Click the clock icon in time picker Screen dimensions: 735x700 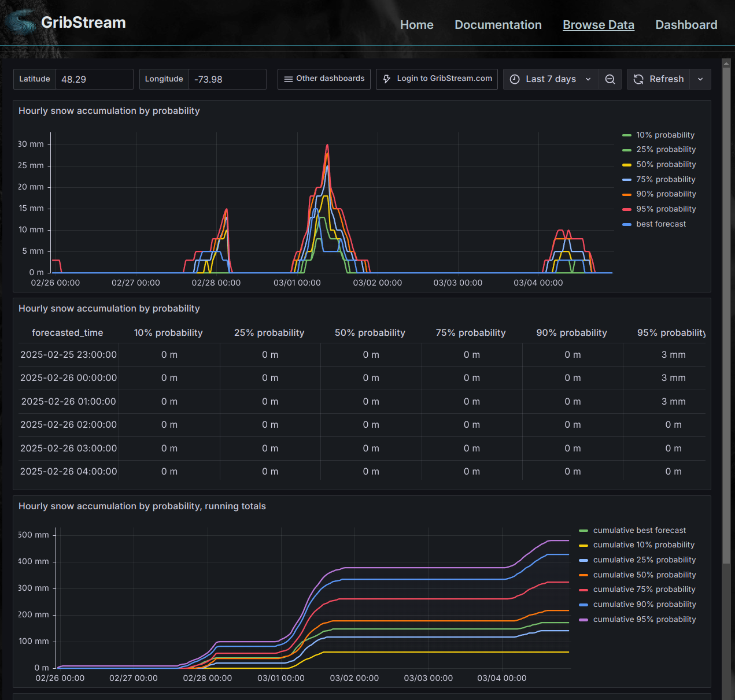[515, 79]
